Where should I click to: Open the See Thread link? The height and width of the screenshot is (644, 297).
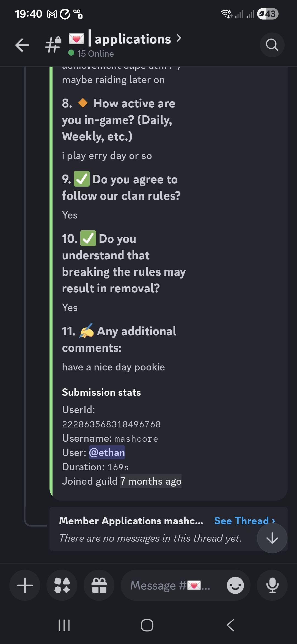244,521
